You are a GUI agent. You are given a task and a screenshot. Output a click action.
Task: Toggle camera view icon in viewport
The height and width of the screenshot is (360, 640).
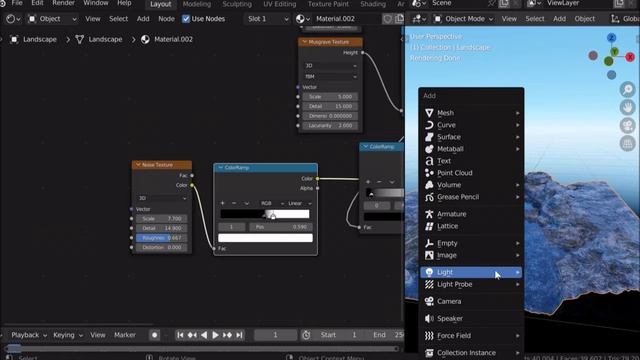click(x=628, y=125)
